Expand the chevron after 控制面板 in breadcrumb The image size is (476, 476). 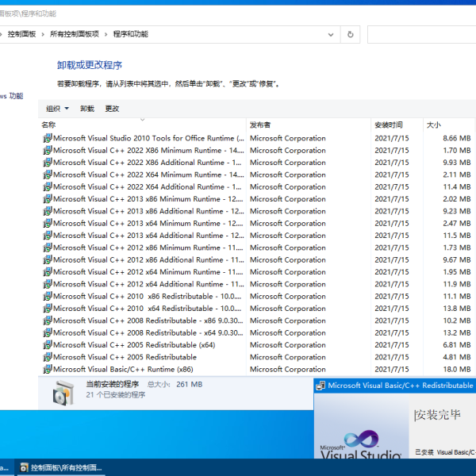[x=43, y=35]
